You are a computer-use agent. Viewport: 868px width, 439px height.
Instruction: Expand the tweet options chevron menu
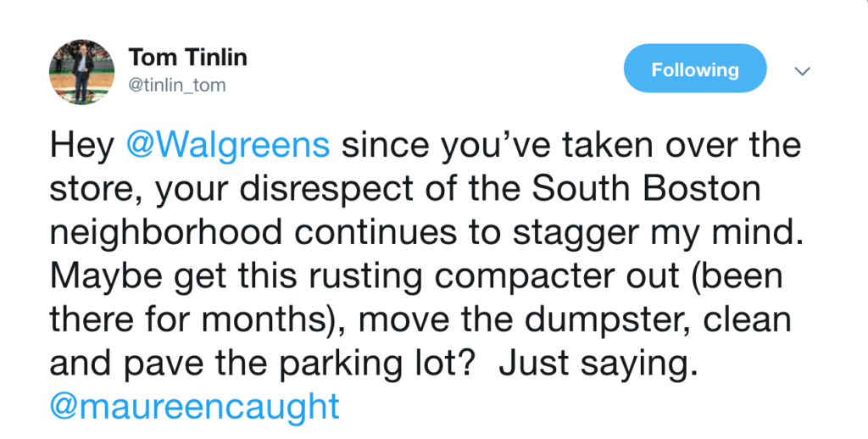click(802, 71)
